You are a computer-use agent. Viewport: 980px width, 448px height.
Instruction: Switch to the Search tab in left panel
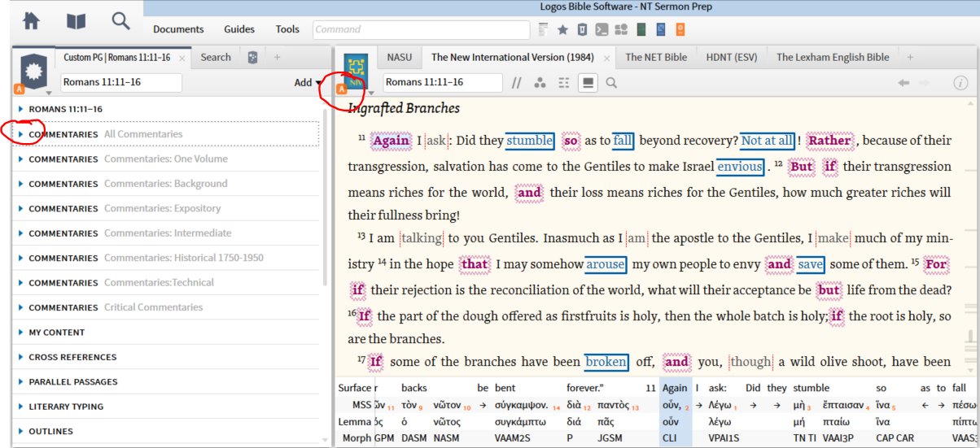[216, 57]
